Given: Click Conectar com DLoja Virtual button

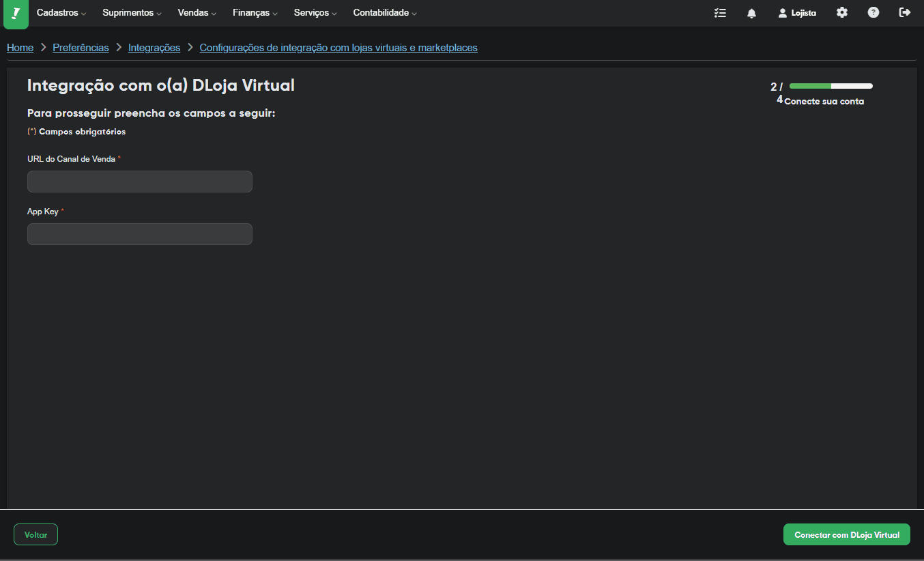Looking at the screenshot, I should click(847, 535).
